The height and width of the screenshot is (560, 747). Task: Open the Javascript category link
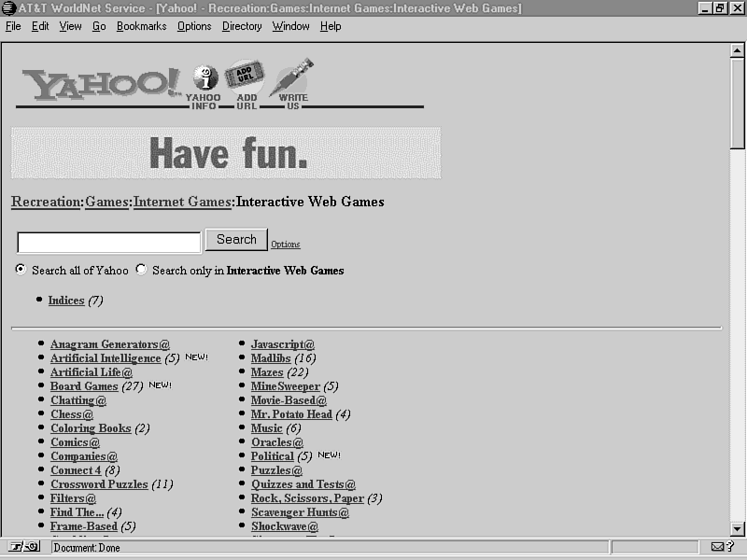283,344
